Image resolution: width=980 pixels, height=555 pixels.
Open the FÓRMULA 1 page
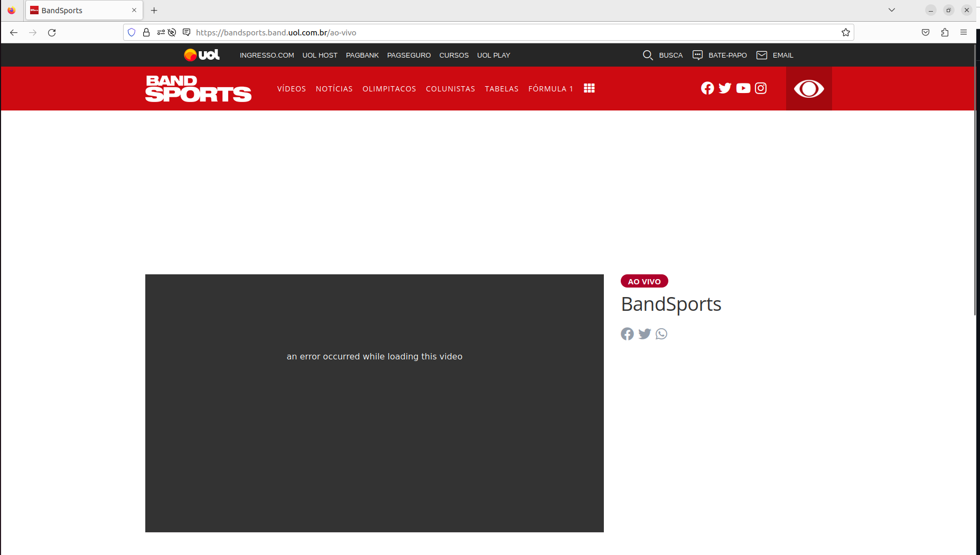click(x=550, y=89)
